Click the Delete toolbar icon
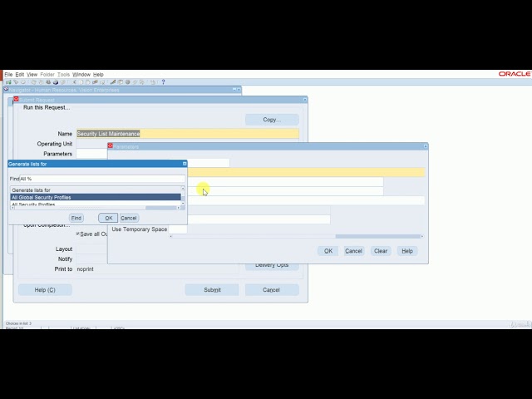Screen dimensions: 532x399 point(102,82)
